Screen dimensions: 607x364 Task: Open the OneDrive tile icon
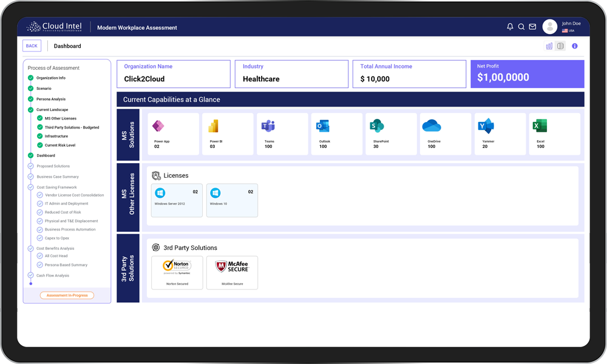pyautogui.click(x=431, y=126)
